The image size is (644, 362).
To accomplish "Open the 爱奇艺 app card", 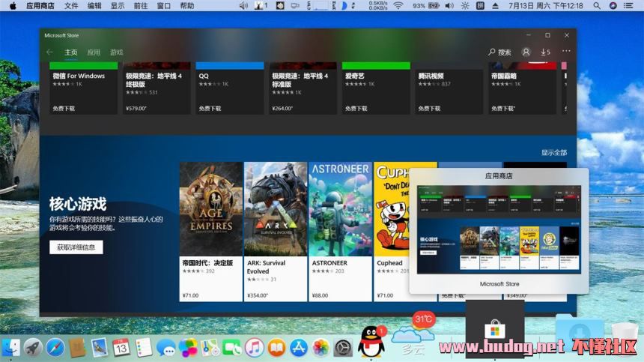I will pos(376,88).
